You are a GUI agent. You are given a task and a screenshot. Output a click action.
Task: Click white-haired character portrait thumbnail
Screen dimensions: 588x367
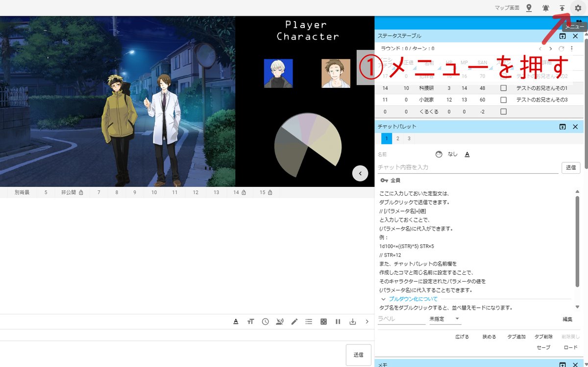(278, 74)
